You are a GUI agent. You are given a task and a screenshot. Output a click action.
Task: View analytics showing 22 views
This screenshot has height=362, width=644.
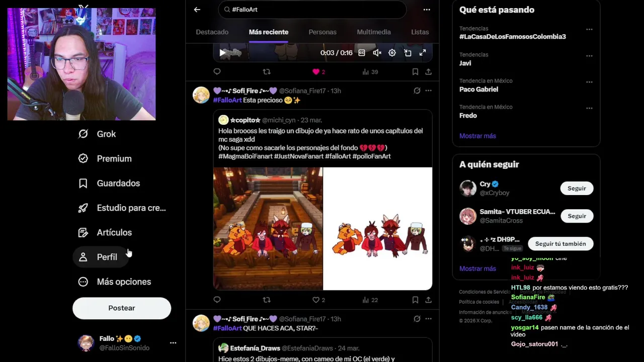(x=370, y=300)
